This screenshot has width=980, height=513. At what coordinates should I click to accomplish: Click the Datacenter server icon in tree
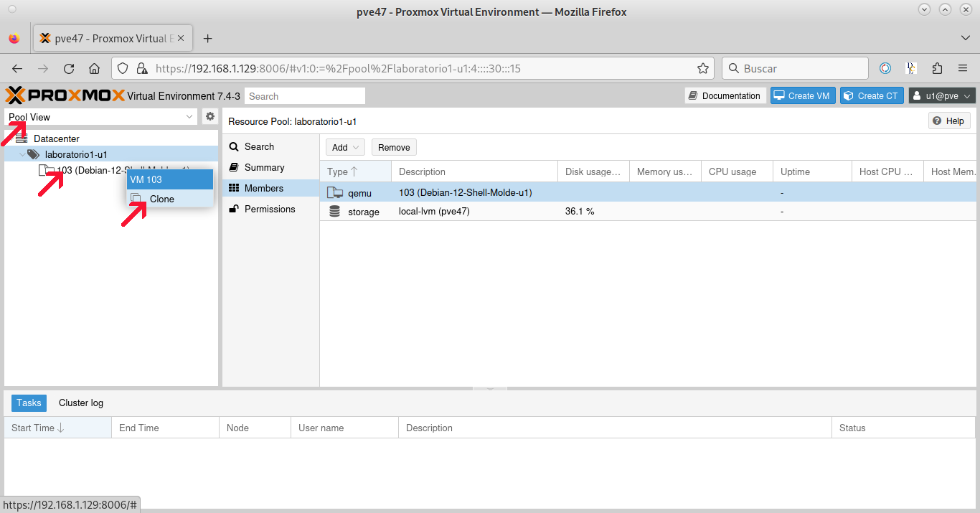pos(22,138)
